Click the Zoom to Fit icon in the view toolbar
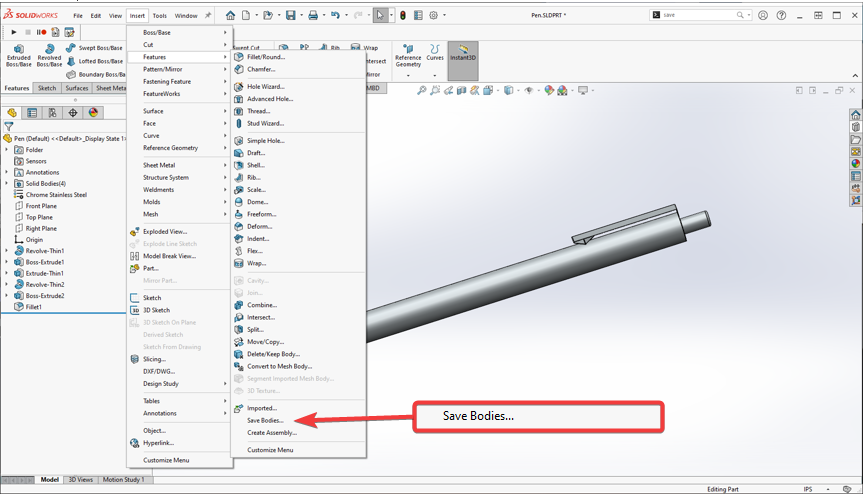The image size is (865, 495). [x=421, y=91]
